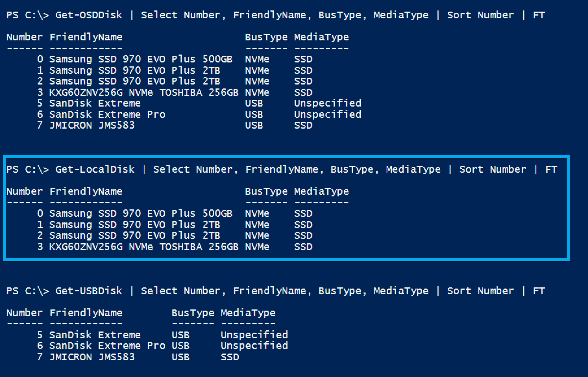This screenshot has width=588, height=377.
Task: Click the first Unspecified media type in OSDDisk output
Action: tap(328, 103)
